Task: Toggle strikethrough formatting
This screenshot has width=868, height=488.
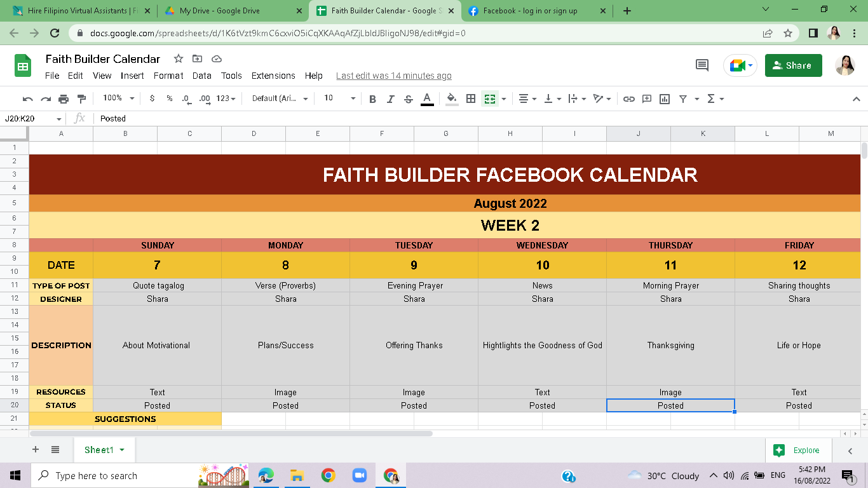Action: tap(409, 98)
